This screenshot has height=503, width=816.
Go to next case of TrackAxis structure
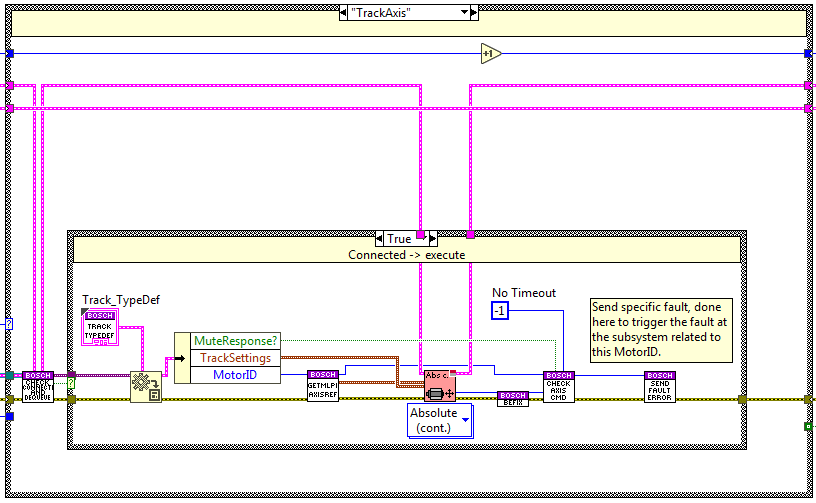point(474,12)
